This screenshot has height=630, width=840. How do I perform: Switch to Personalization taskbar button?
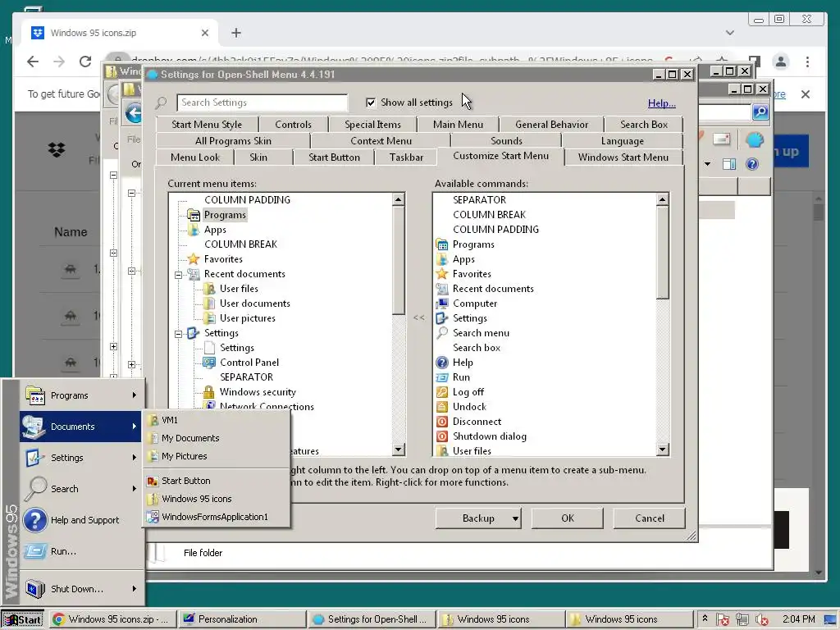(x=242, y=620)
